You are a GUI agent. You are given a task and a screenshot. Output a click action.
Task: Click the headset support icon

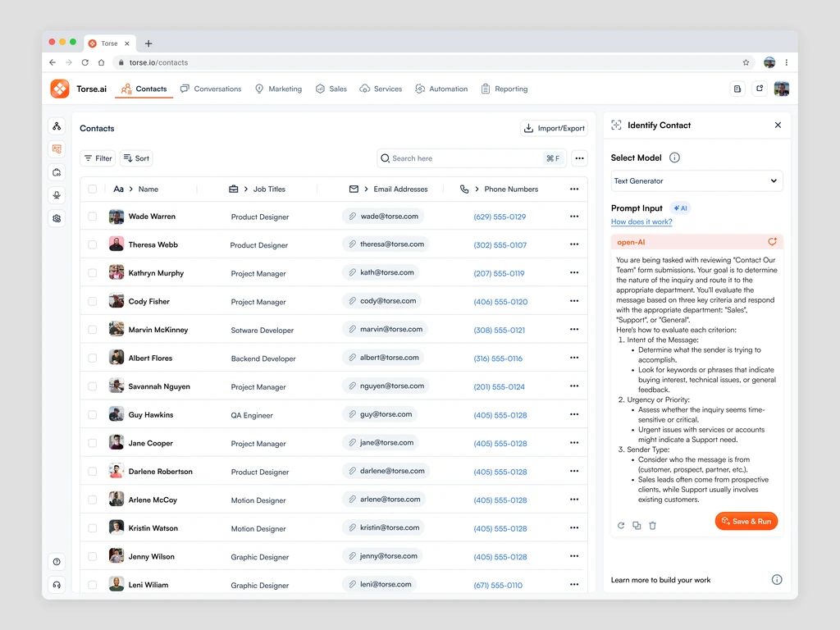[x=57, y=584]
